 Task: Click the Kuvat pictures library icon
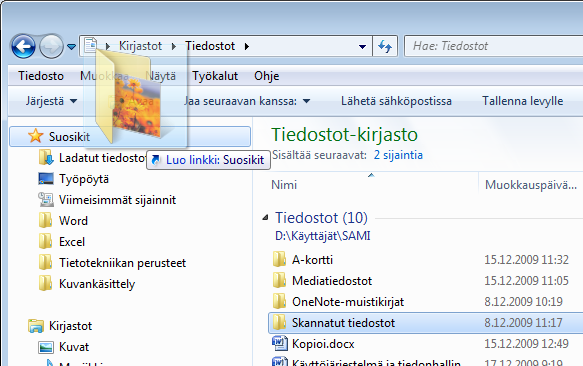[46, 347]
